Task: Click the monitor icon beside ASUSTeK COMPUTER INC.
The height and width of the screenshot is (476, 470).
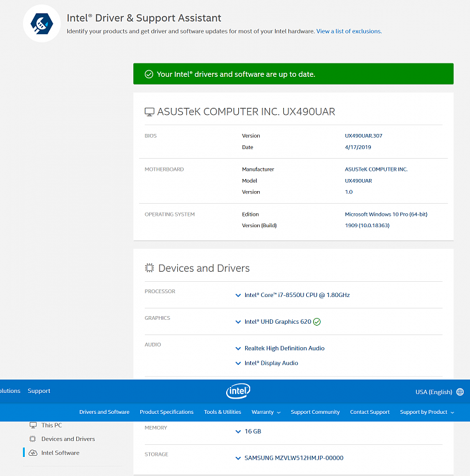Action: [149, 112]
